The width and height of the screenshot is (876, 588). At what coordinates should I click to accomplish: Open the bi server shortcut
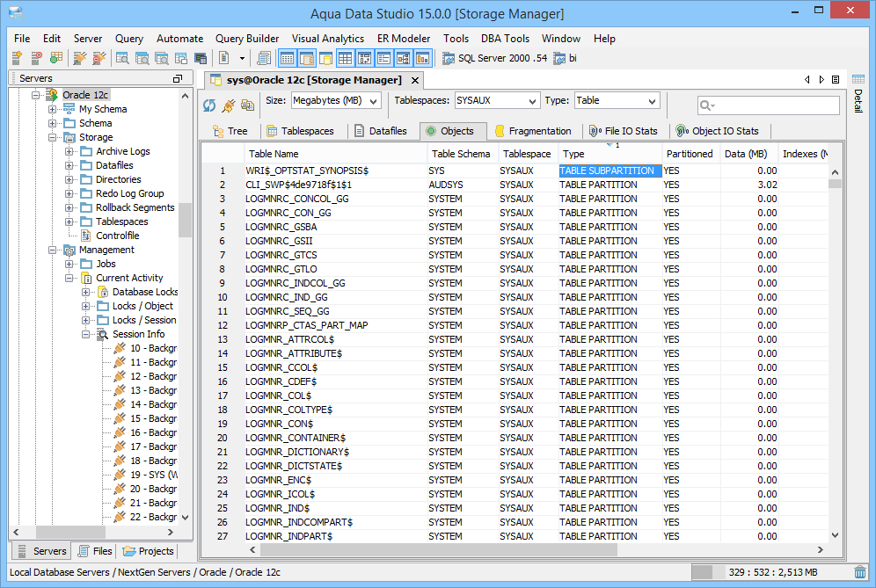(566, 58)
